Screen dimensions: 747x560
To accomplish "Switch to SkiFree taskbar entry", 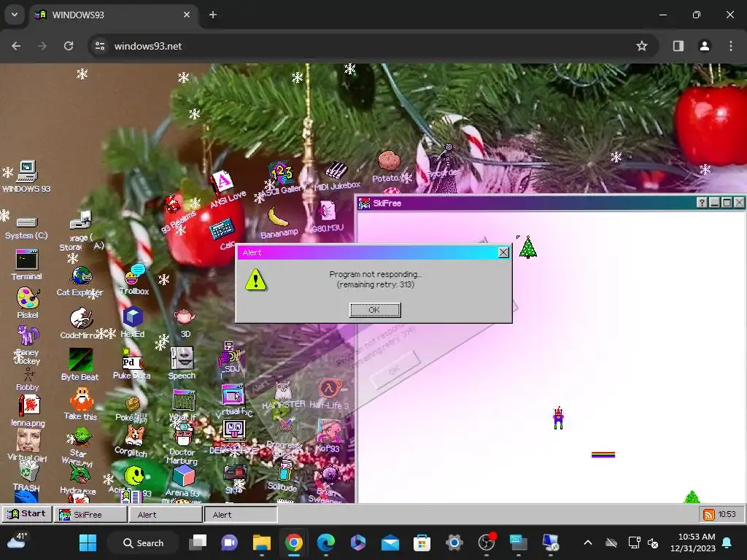I will click(x=90, y=514).
